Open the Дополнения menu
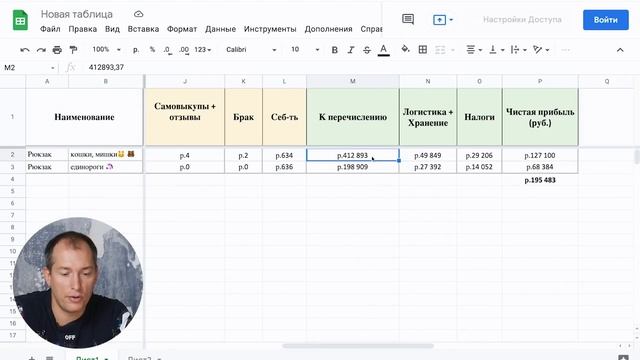Image resolution: width=640 pixels, height=360 pixels. point(328,29)
